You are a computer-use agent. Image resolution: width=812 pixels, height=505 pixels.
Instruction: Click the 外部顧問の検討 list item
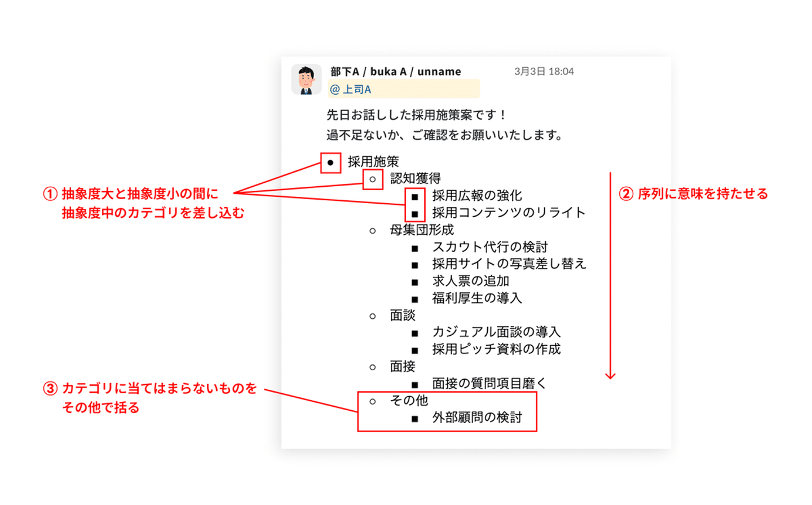click(477, 418)
